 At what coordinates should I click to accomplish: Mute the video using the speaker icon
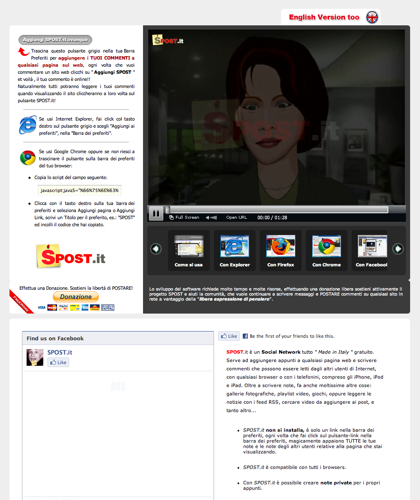coord(211,217)
